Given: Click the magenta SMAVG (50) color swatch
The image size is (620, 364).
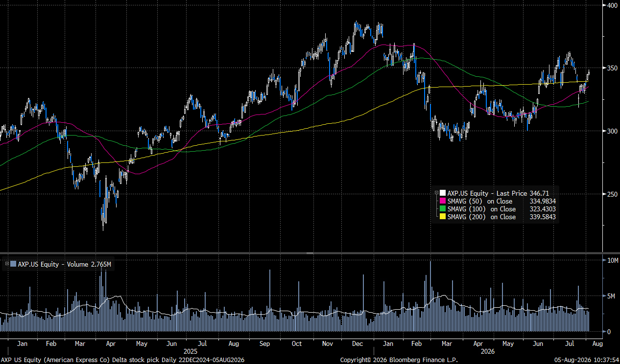Looking at the screenshot, I should [443, 201].
